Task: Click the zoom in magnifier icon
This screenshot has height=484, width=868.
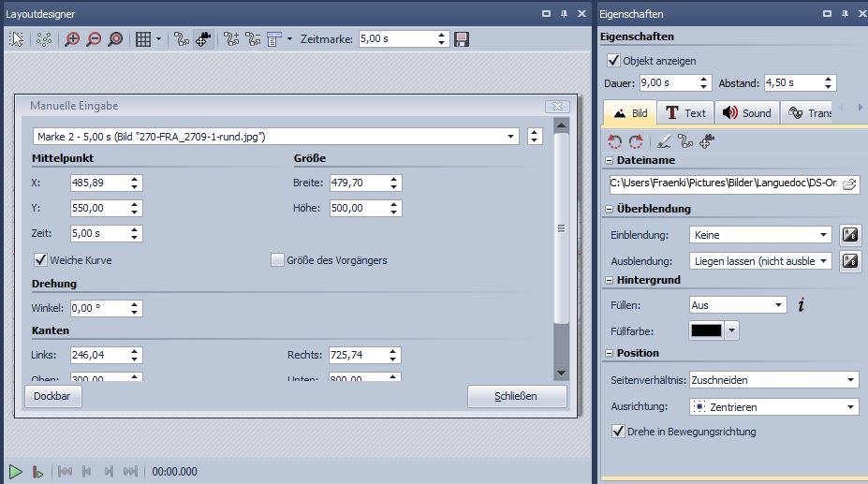Action: click(73, 39)
